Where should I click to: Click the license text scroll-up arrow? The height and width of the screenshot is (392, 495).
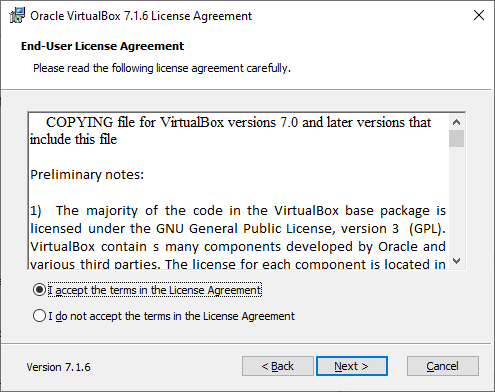[x=456, y=122]
